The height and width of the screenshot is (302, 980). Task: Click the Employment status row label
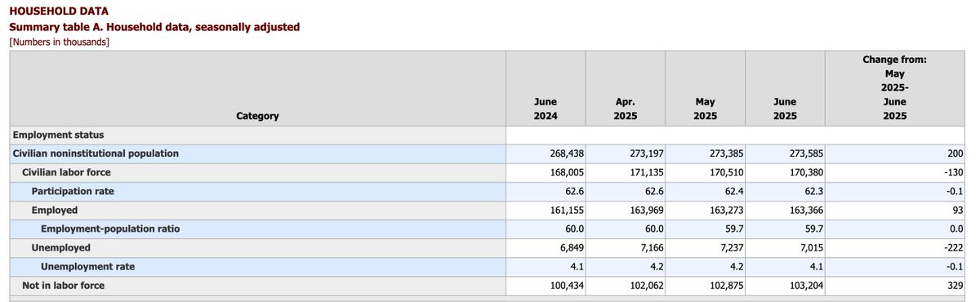(58, 135)
